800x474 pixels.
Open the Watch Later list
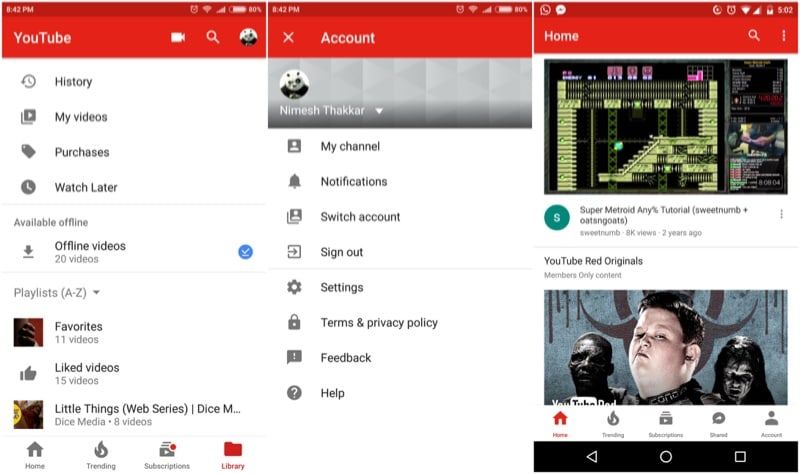86,187
